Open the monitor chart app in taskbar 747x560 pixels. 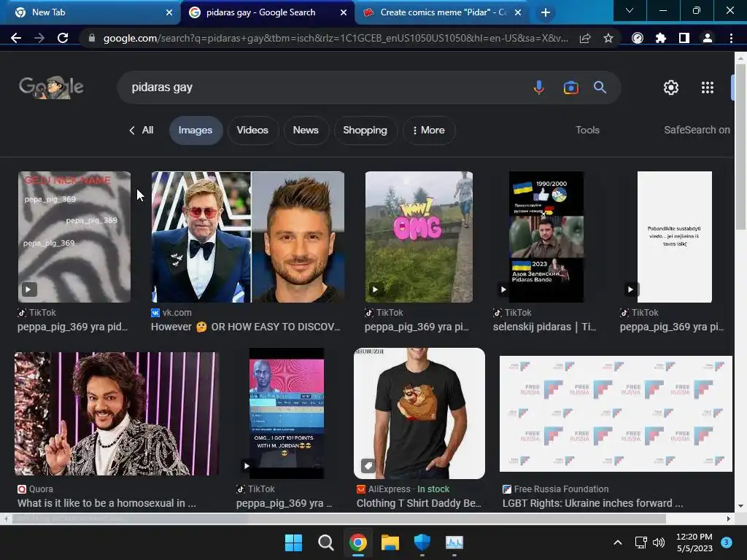pos(454,542)
